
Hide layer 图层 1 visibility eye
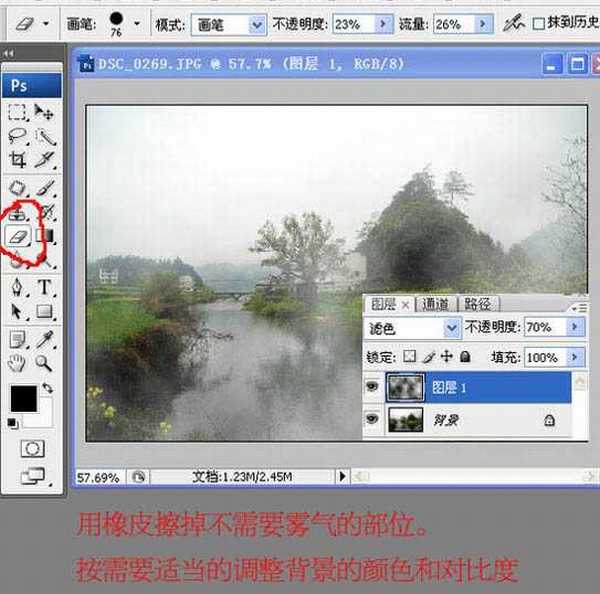pos(372,387)
